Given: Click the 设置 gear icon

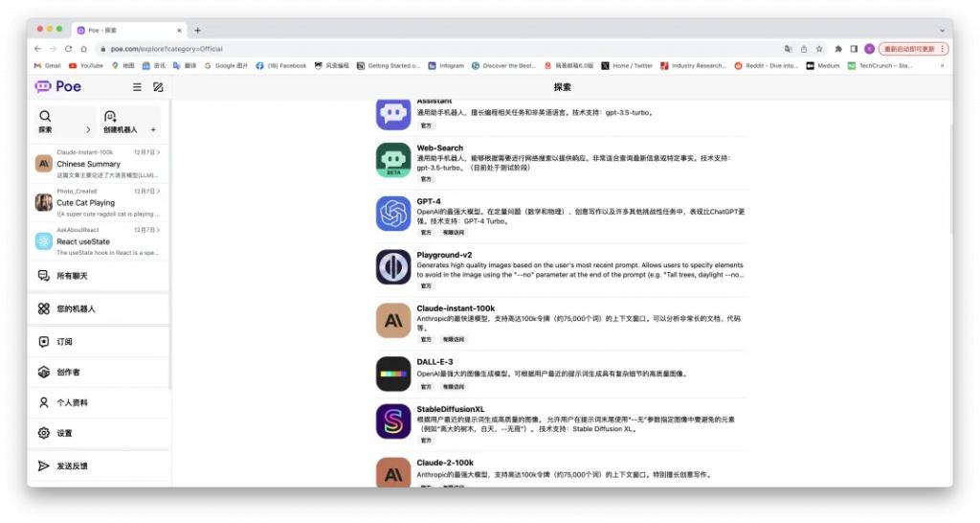Looking at the screenshot, I should (44, 433).
